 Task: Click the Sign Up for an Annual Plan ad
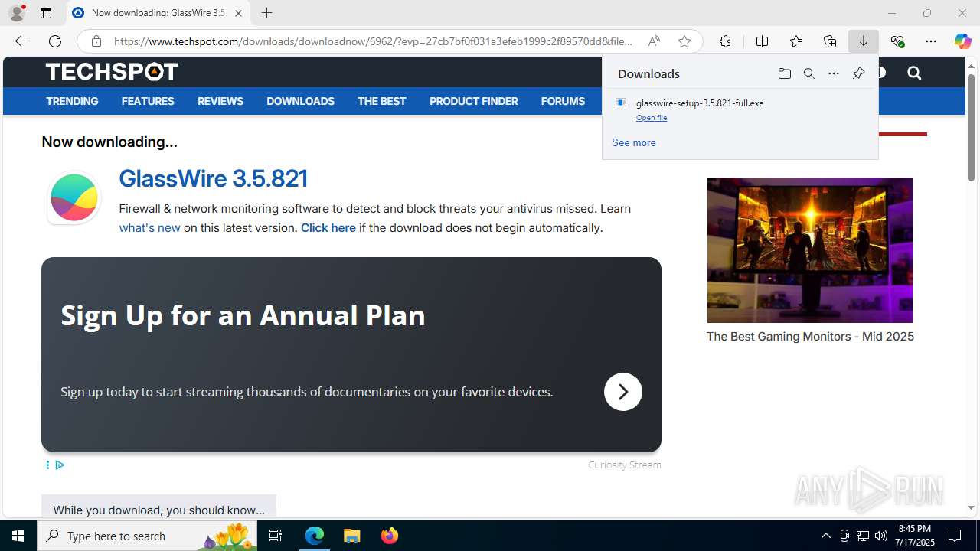(243, 315)
